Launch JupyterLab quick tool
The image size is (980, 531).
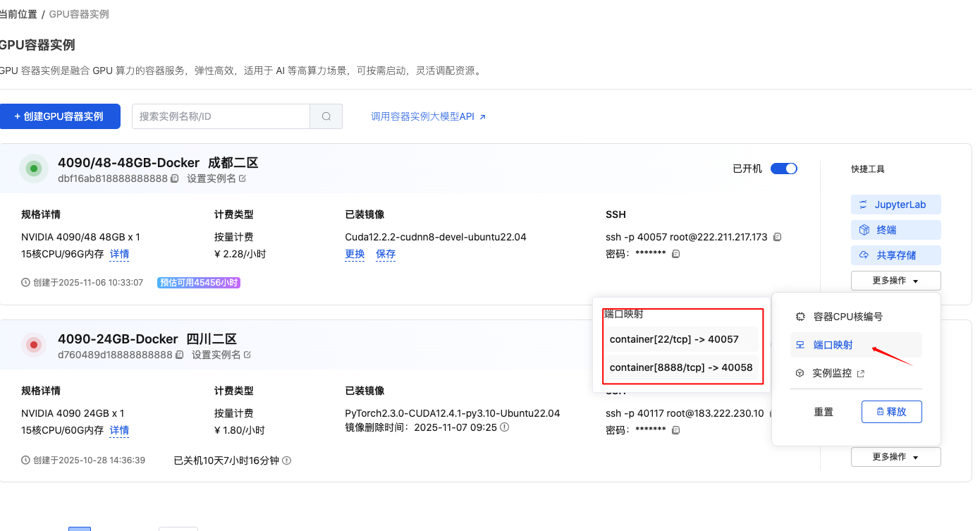(x=895, y=205)
